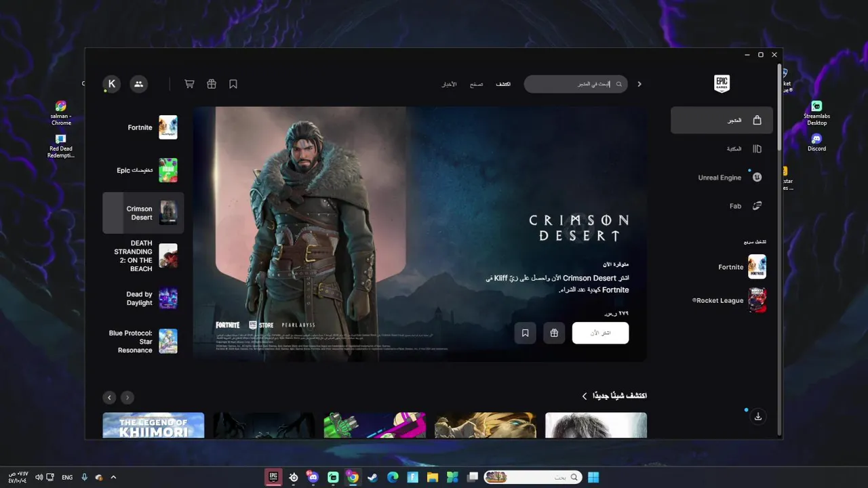Select تخفيضات Epic in the carousel list
Image resolution: width=868 pixels, height=488 pixels.
pos(143,170)
